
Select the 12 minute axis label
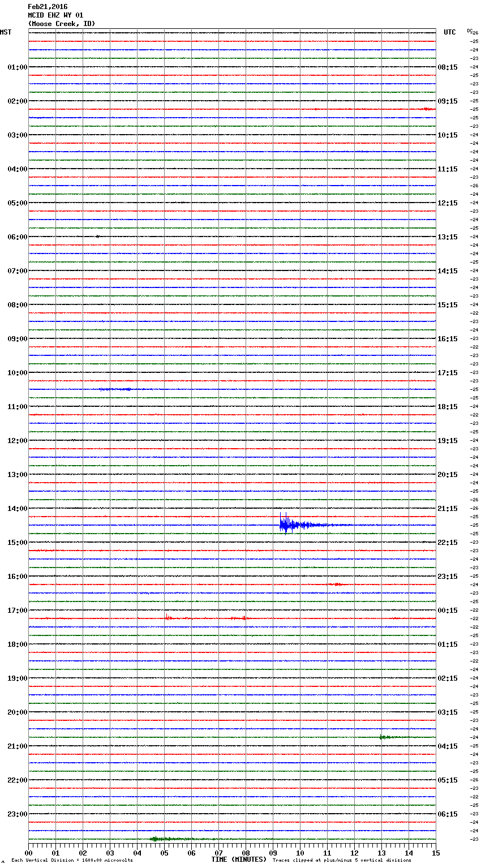[354, 853]
